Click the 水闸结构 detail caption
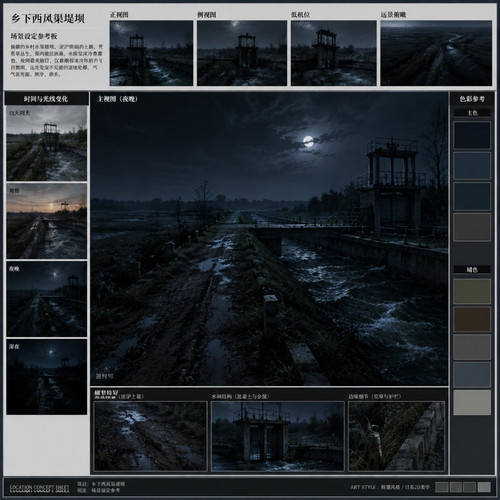This screenshot has height=500, width=500. point(240,396)
